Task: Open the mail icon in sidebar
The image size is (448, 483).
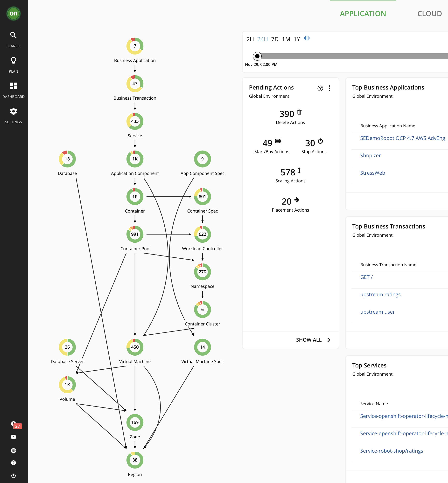Action: (13, 437)
